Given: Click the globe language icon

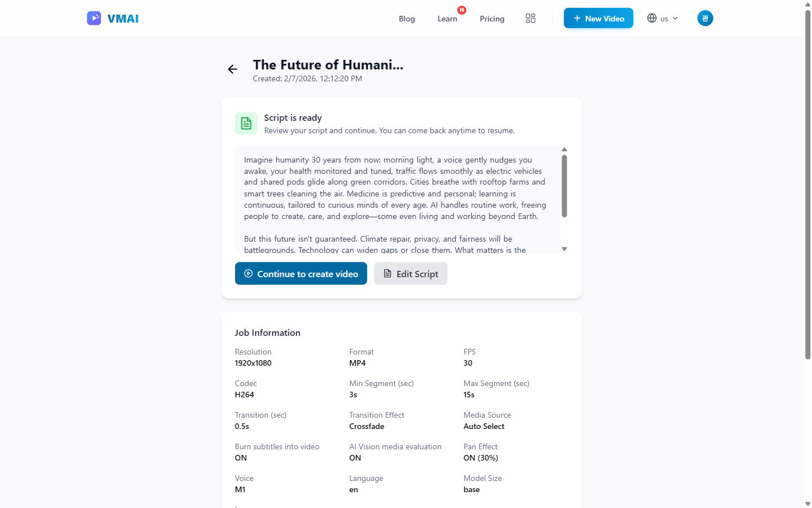Looking at the screenshot, I should coord(653,18).
